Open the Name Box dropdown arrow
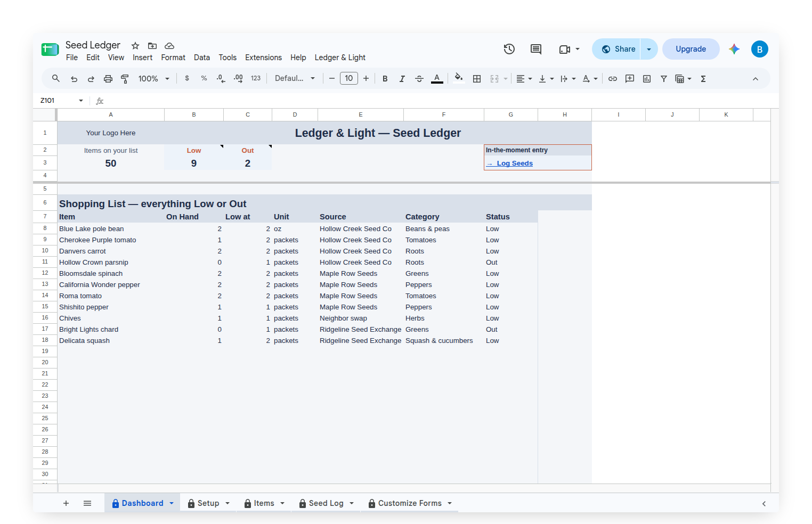This screenshot has width=812, height=524. click(81, 101)
